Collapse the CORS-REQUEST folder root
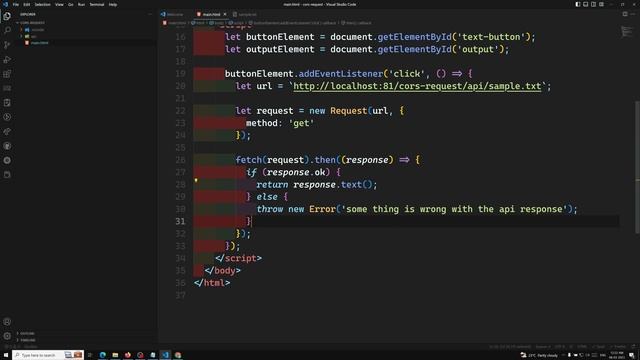 pyautogui.click(x=32, y=23)
